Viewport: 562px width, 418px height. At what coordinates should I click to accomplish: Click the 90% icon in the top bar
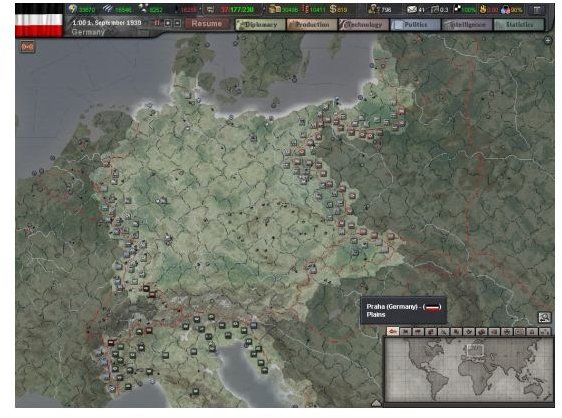coord(505,9)
